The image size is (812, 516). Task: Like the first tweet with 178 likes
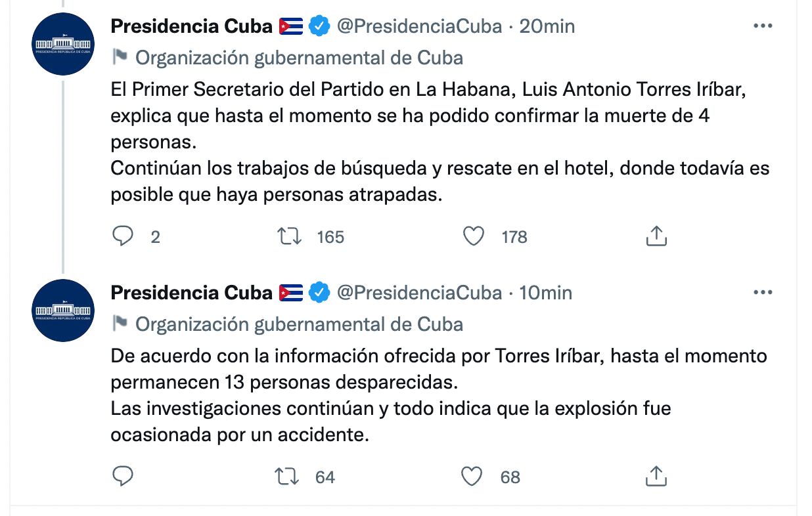pyautogui.click(x=474, y=236)
